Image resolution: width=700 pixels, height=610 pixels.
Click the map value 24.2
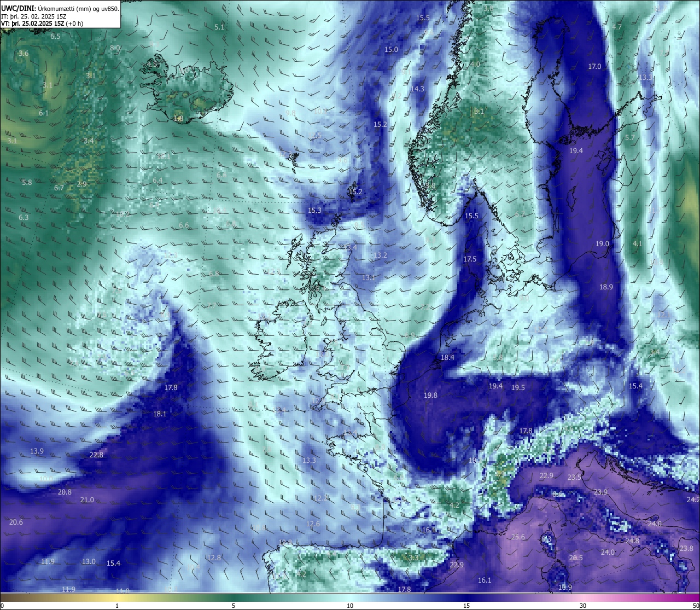693,500
